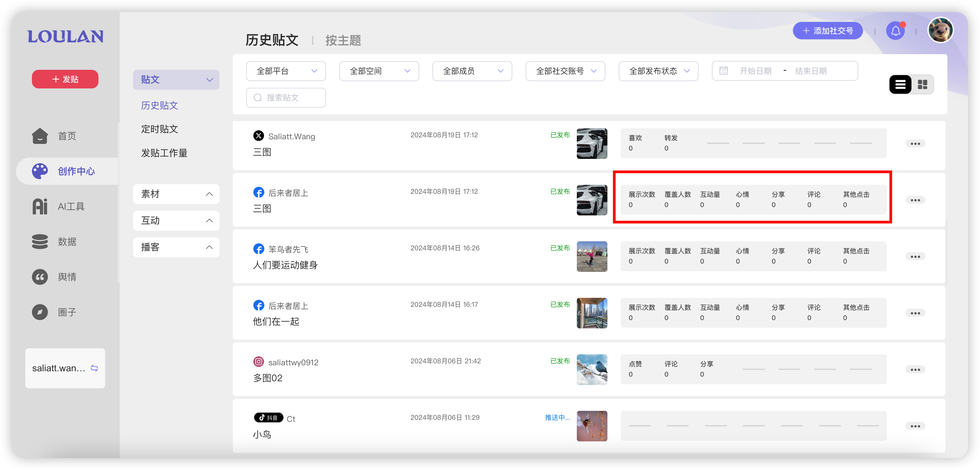Expand the 互动 section

[x=176, y=221]
